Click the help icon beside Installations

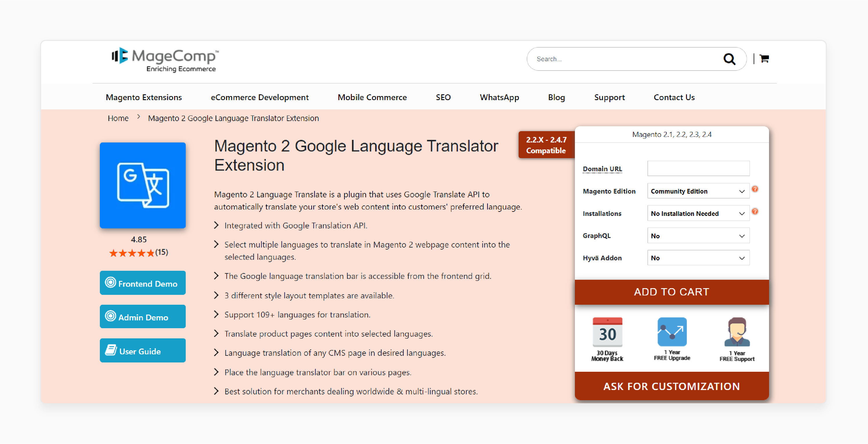click(755, 211)
